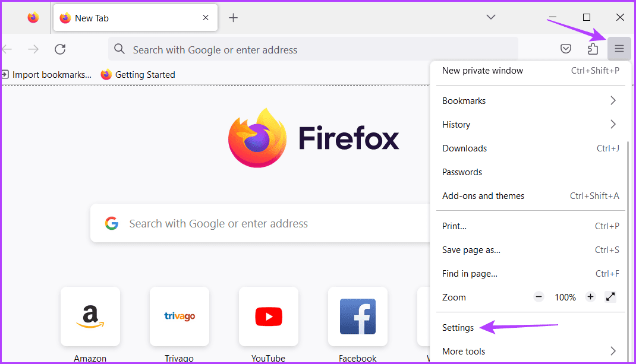Close the New Tab tab
The width and height of the screenshot is (636, 364).
coord(206,18)
